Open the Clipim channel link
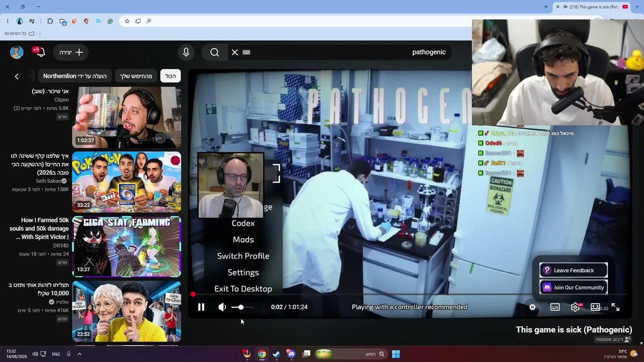The width and height of the screenshot is (644, 362). 61,100
